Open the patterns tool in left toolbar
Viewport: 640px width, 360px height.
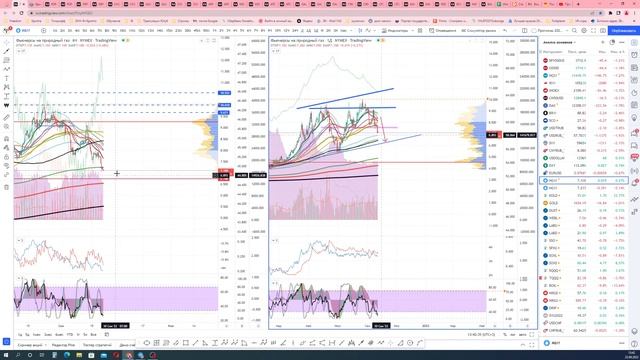[7, 87]
